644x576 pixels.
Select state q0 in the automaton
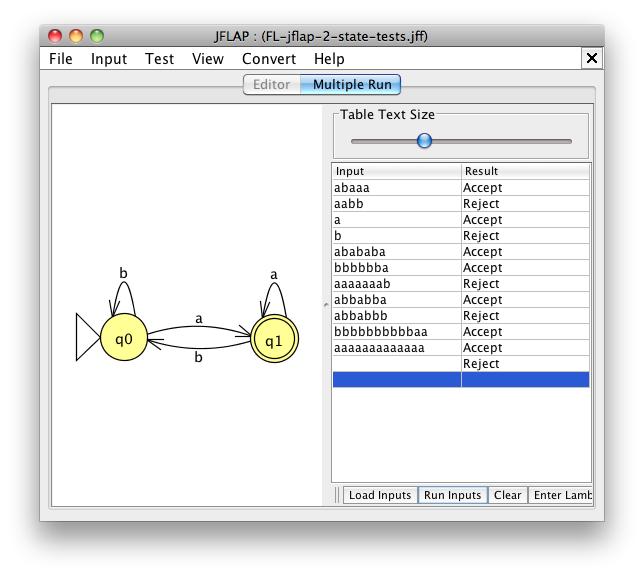tap(124, 338)
